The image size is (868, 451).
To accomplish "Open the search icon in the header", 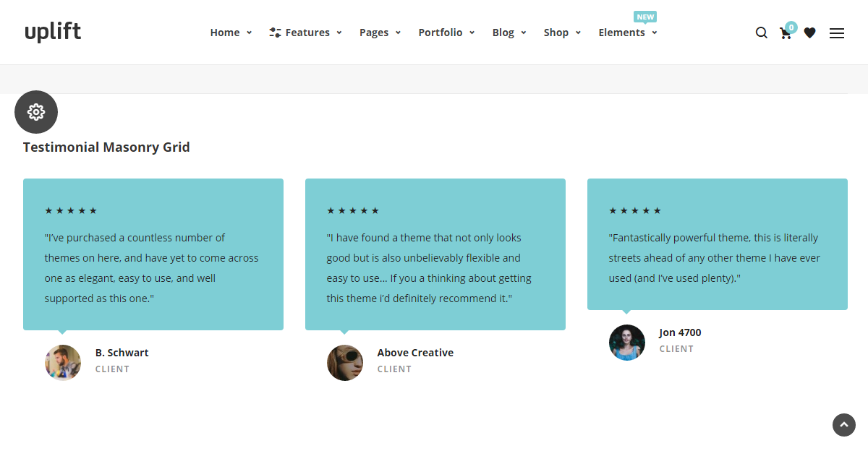I will click(x=761, y=33).
